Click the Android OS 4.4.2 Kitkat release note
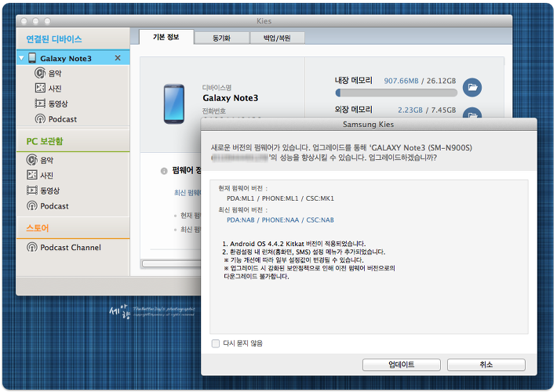This screenshot has width=557, height=392. (x=293, y=244)
